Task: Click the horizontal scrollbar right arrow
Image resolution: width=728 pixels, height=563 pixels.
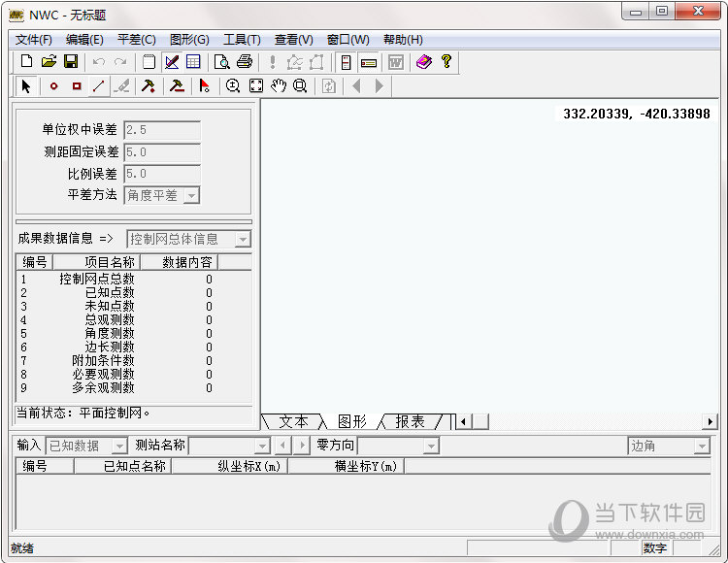Action: click(x=710, y=422)
